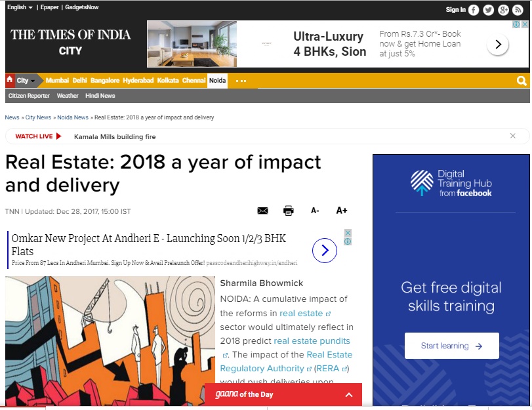Click the Ultra-Luxury ad arrow button
Screen dimensions: 532x410
[498, 44]
